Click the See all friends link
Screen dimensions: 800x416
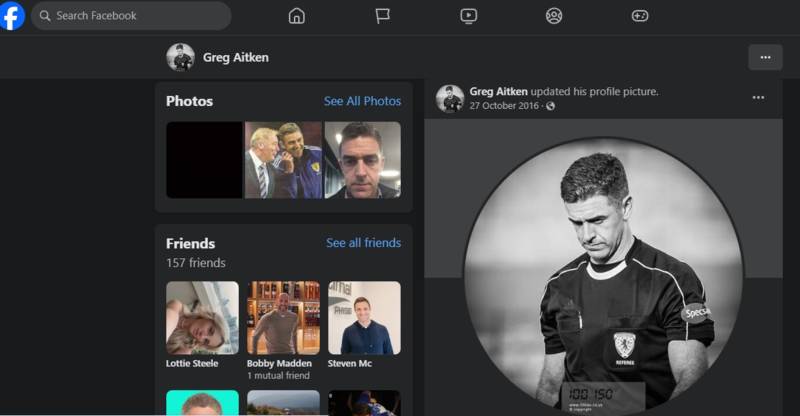pyautogui.click(x=363, y=243)
